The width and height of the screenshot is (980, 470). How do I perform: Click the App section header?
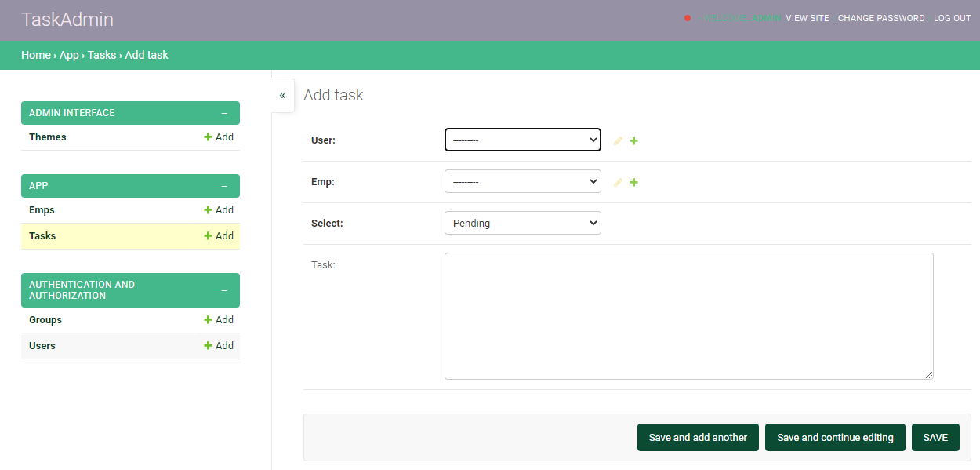click(x=130, y=186)
